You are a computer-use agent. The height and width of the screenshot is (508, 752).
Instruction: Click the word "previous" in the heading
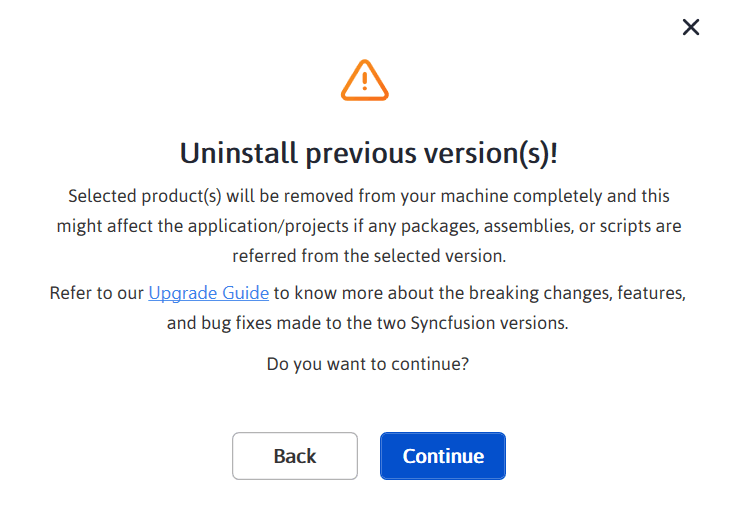[x=361, y=153]
